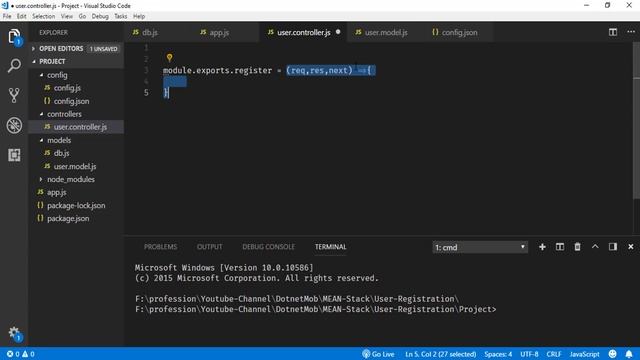Open the Edit menu
Image resolution: width=640 pixels, height=360 pixels.
click(22, 16)
